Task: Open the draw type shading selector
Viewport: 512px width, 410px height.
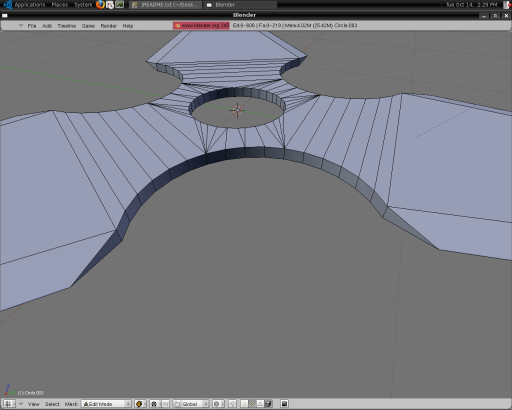Action: point(140,404)
